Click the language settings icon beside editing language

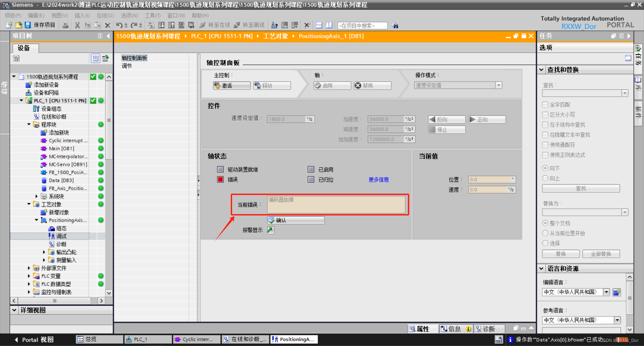tap(617, 292)
